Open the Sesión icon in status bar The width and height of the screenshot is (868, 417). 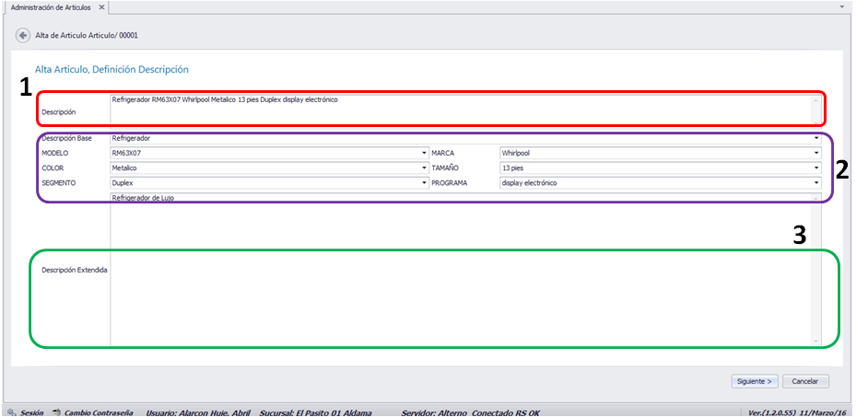coord(11,412)
